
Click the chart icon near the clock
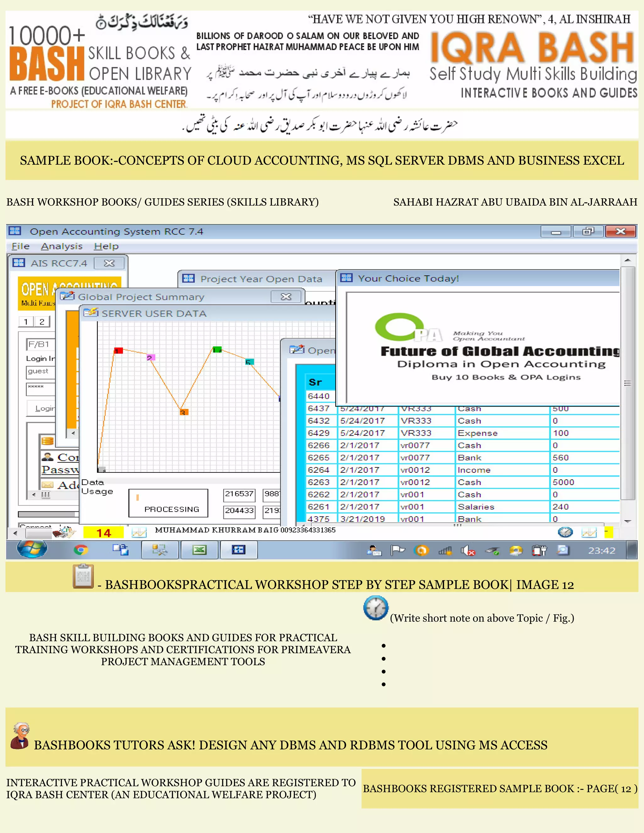(x=589, y=532)
